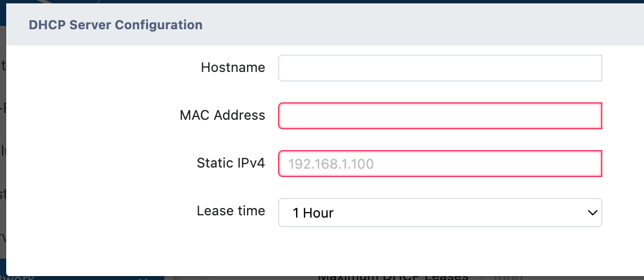Click the Hostname field label
644x280 pixels.
click(232, 67)
